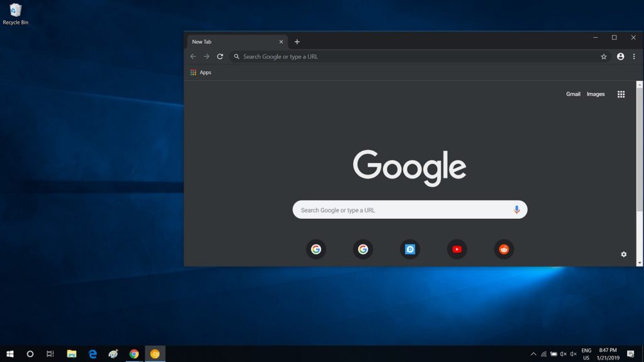This screenshot has height=362, width=644.
Task: Switch keyboard language via ENG indicator
Action: click(586, 353)
